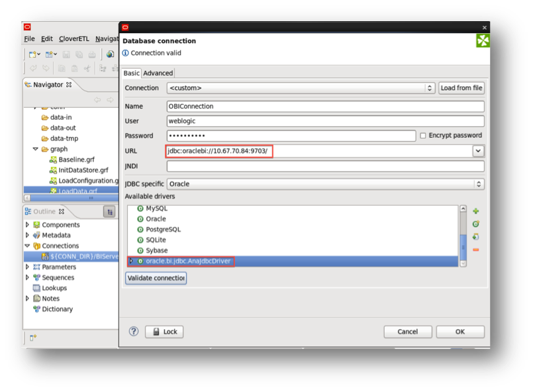Click the OK button
This screenshot has width=533, height=392.
pos(460,332)
